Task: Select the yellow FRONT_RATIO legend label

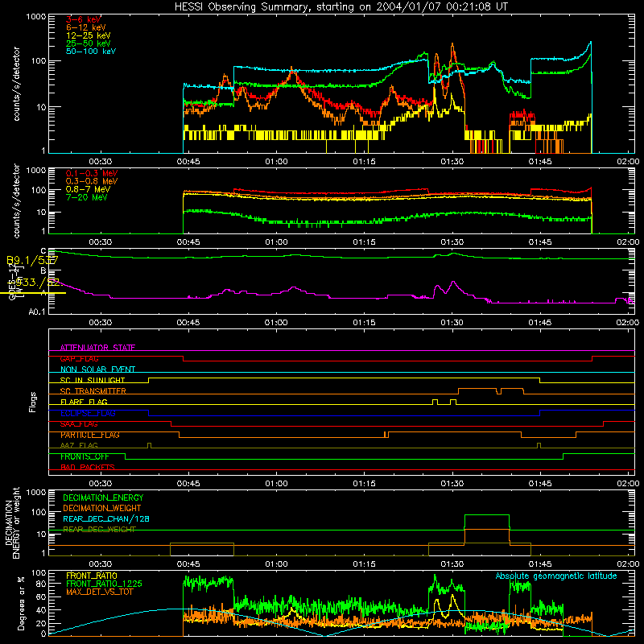Action: 92,576
